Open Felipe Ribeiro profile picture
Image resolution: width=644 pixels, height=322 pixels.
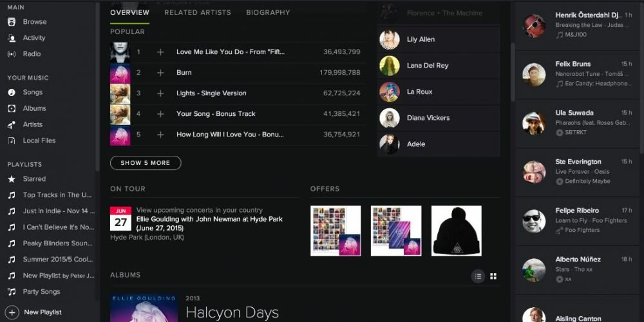534,221
